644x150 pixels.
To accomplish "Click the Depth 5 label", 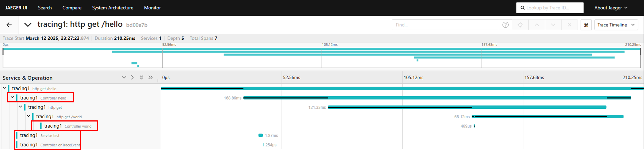I will click(x=175, y=38).
